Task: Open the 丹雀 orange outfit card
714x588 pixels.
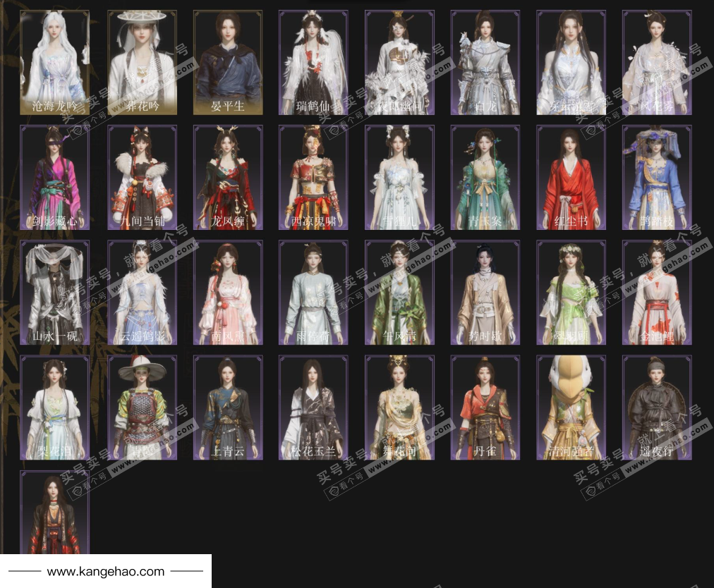Action: coord(485,408)
